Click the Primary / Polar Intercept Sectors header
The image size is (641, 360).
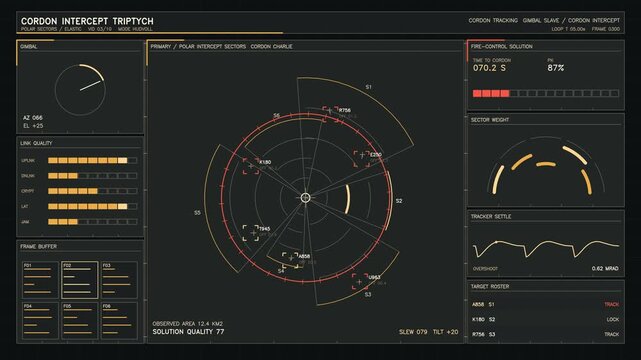(221, 47)
